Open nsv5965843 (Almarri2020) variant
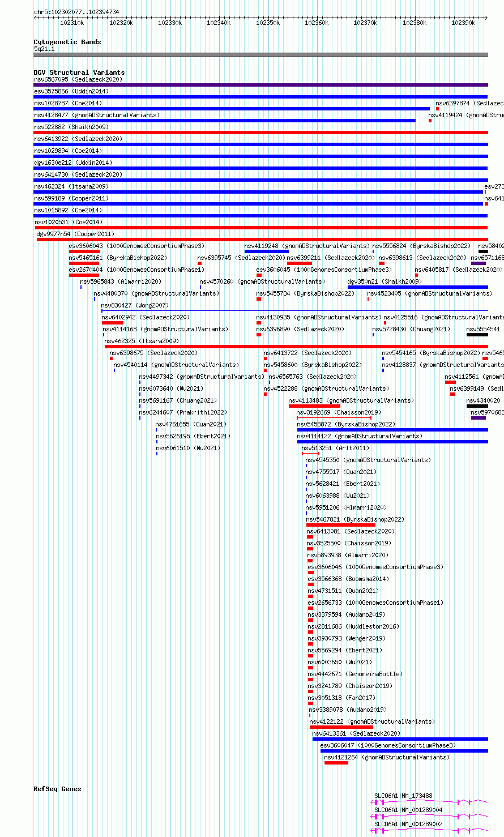The width and height of the screenshot is (504, 837). coord(121,281)
